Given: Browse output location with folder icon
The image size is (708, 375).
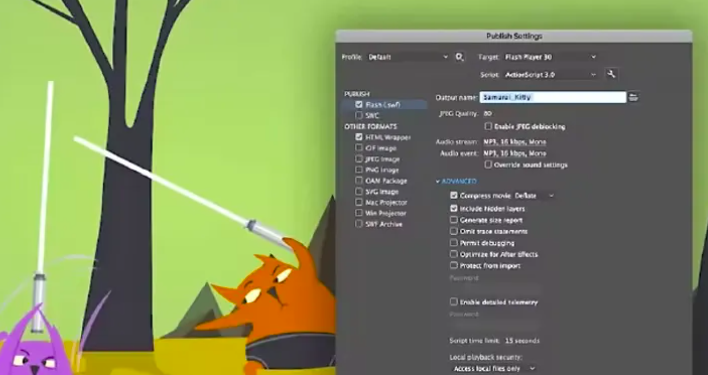Looking at the screenshot, I should click(633, 97).
